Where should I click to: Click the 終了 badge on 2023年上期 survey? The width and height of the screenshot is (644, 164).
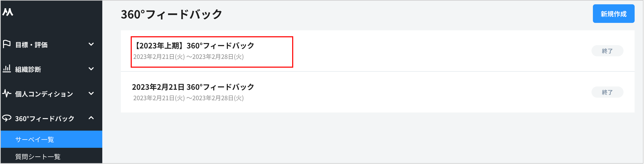[607, 51]
